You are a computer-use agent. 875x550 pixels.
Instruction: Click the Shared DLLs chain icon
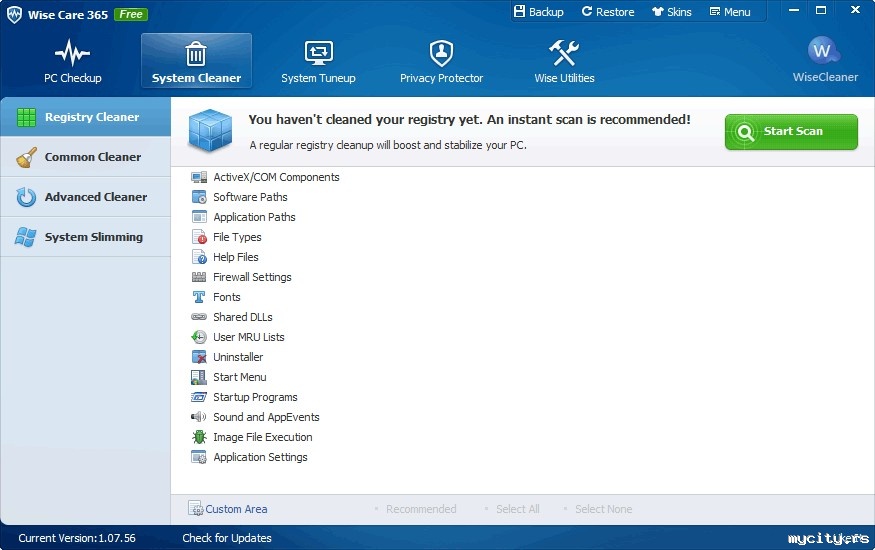point(199,317)
